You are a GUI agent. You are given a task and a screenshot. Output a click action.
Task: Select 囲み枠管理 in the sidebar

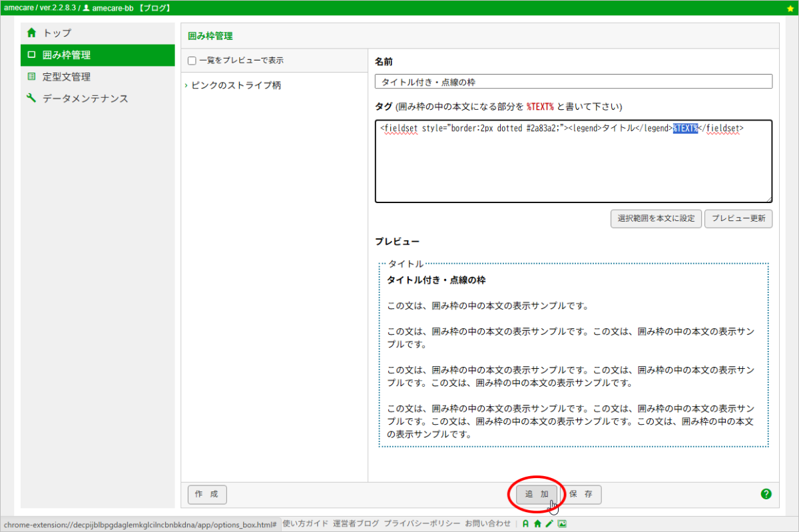[x=66, y=55]
